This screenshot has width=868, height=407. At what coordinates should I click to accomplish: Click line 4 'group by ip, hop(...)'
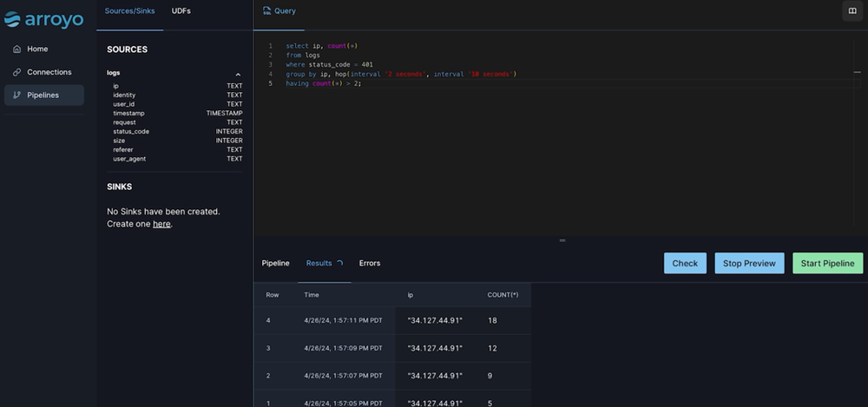pyautogui.click(x=401, y=75)
